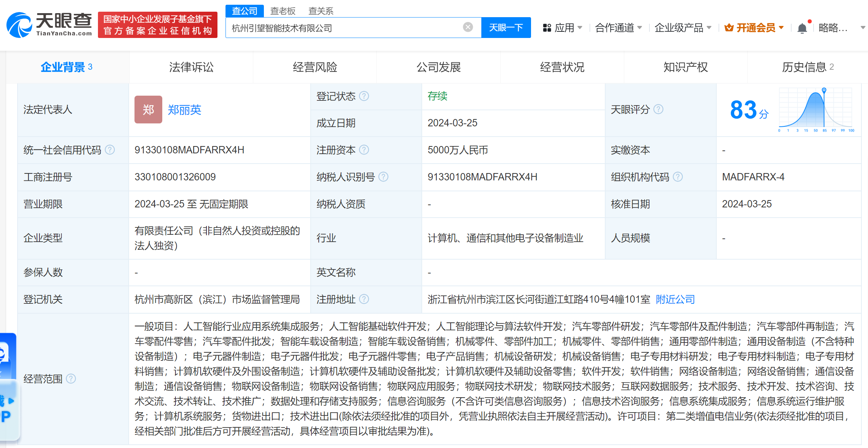Screen dimensions: 868x448
Task: Click help icon next to 统一社会信用代码
Action: click(x=110, y=150)
